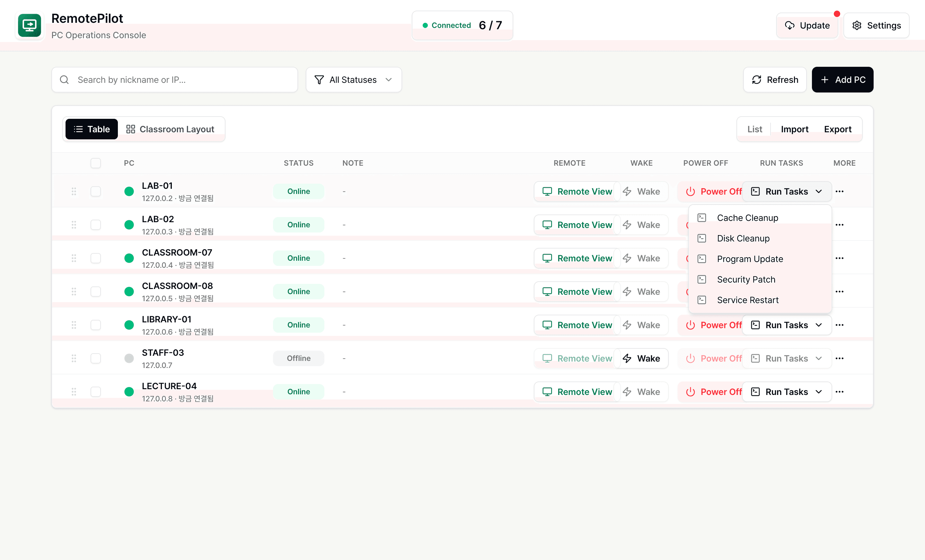The height and width of the screenshot is (560, 925).
Task: Check the STAFF-03 row checkbox
Action: tap(96, 358)
